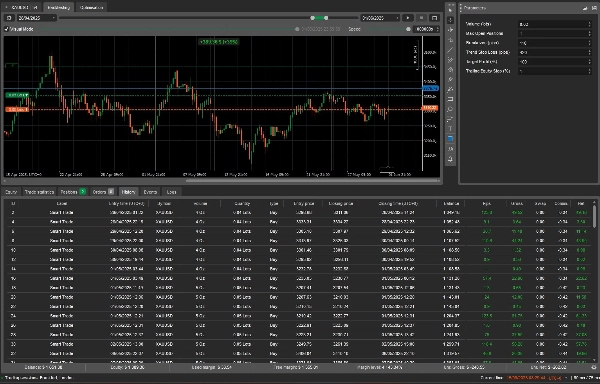Image resolution: width=600 pixels, height=384 pixels.
Task: Sort History table by Entry price column header
Action: 304,203
